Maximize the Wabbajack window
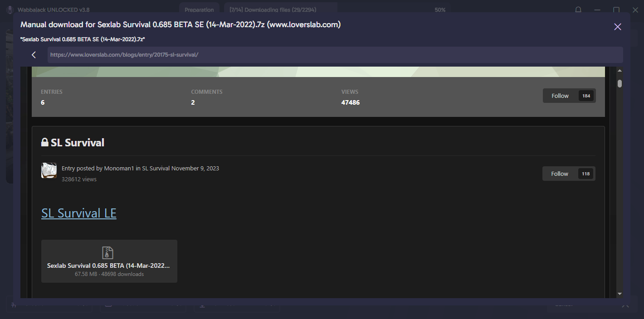Screen dimensions: 644x319 click(616, 10)
